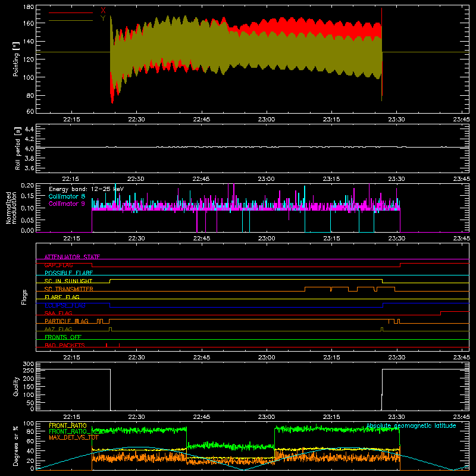The height and width of the screenshot is (476, 476).
Task: Click the olive Y legend line sample
Action: coord(71,20)
